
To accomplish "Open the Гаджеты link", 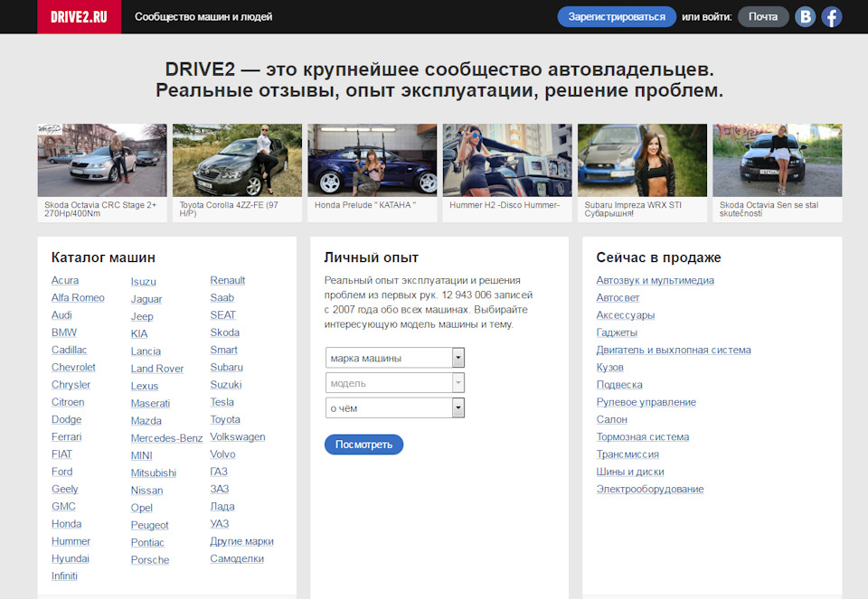I will 617,332.
